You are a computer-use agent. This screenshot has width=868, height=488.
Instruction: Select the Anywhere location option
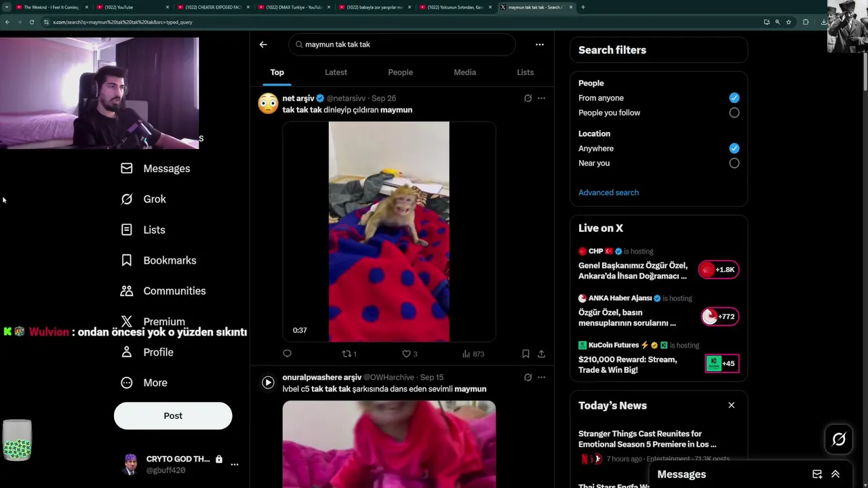point(734,148)
